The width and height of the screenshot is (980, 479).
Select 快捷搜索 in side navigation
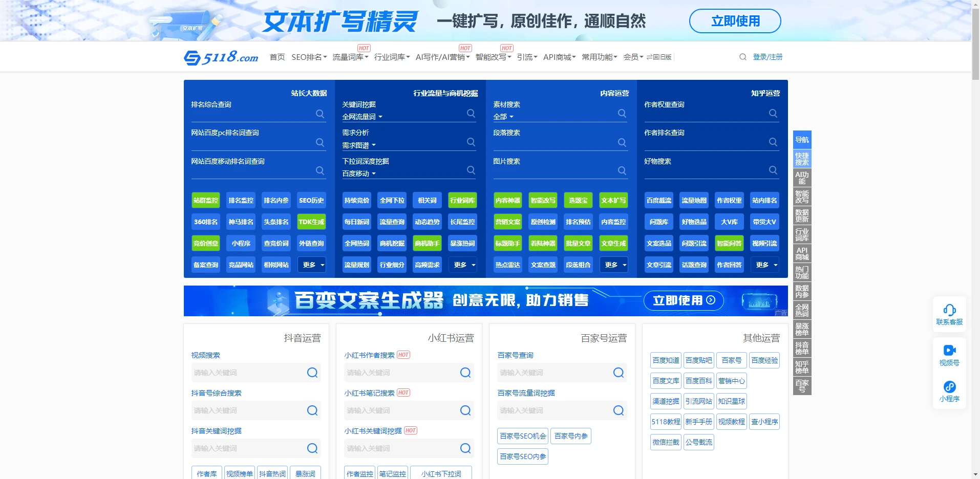pyautogui.click(x=802, y=159)
